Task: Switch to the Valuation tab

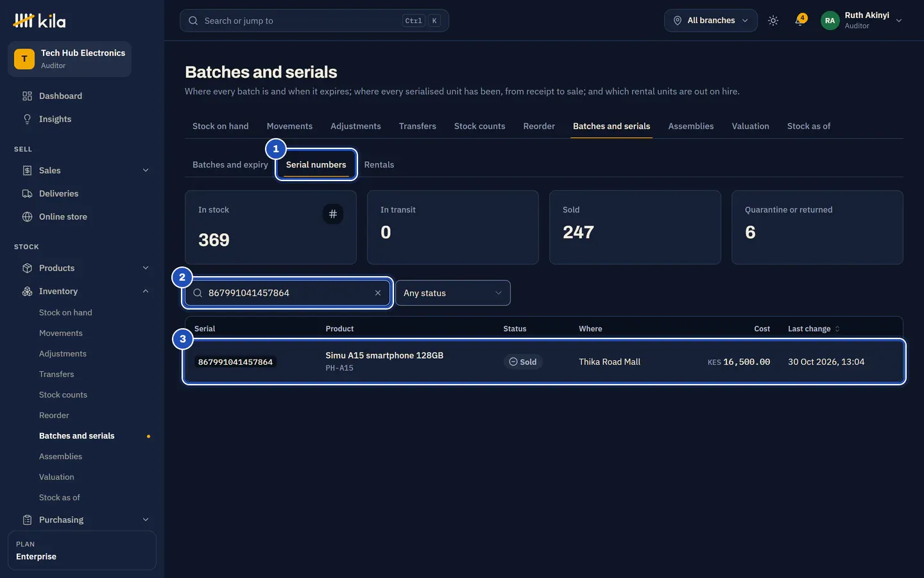Action: click(751, 127)
